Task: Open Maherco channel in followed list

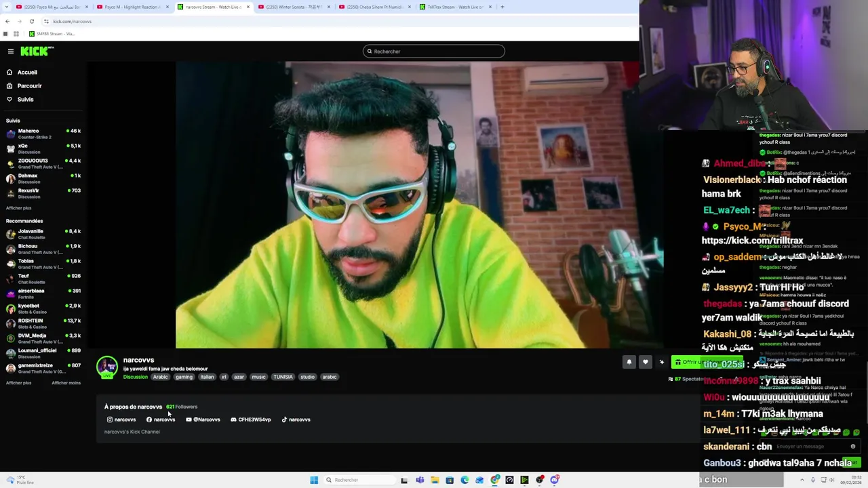Action: [43, 134]
